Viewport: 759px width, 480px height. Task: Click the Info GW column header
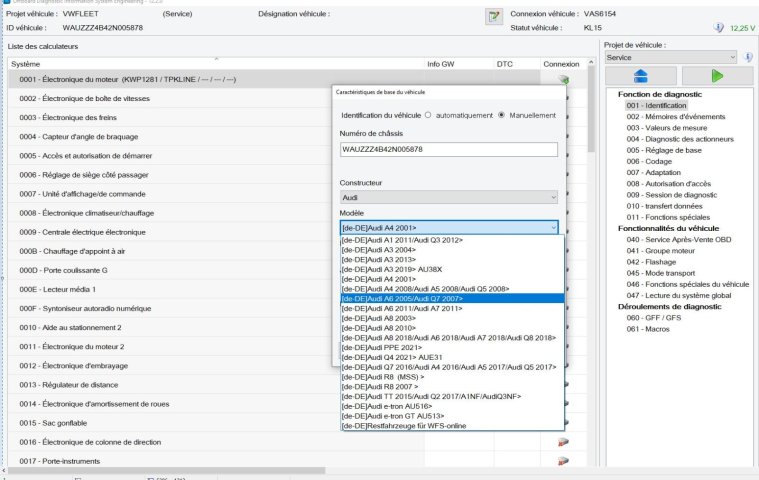click(459, 64)
